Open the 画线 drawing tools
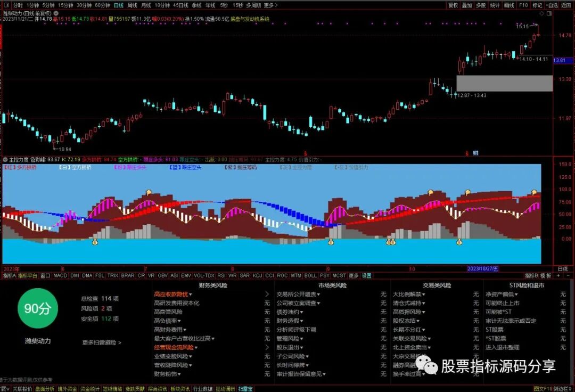This screenshot has height=392, width=575. click(509, 5)
